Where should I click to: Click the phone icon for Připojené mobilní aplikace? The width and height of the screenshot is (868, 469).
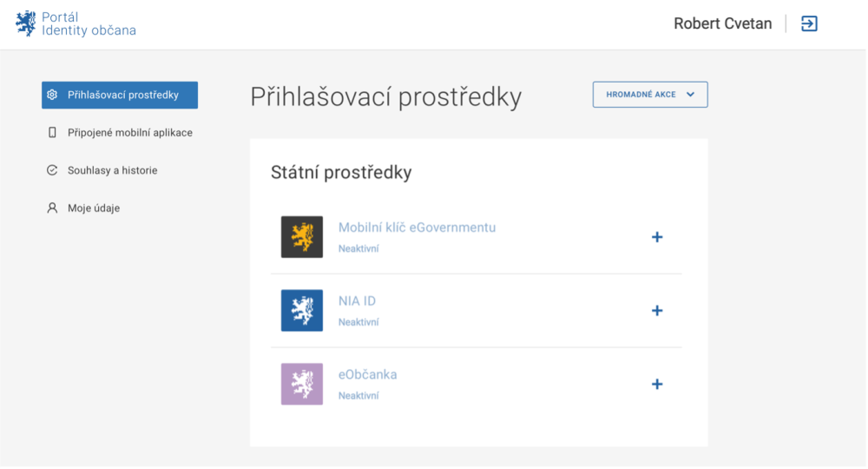[52, 133]
